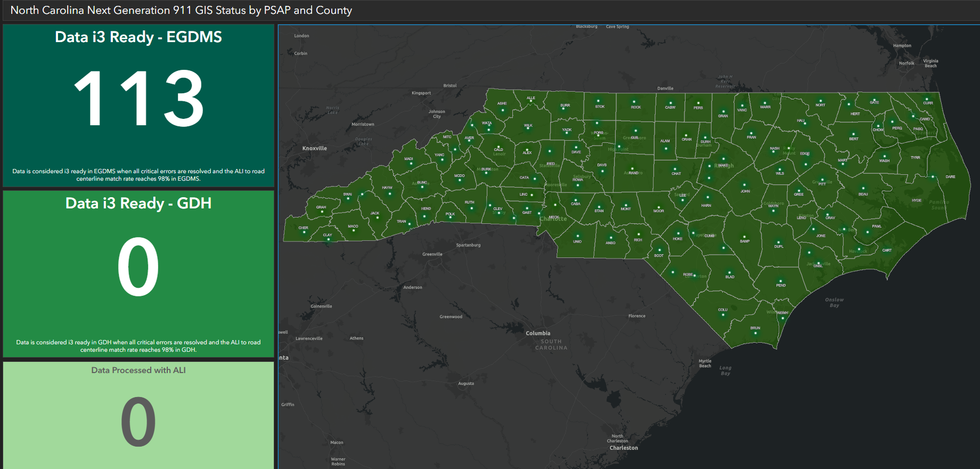The image size is (980, 469).
Task: Click the PSAP point above the SAMP label
Action: tap(744, 237)
